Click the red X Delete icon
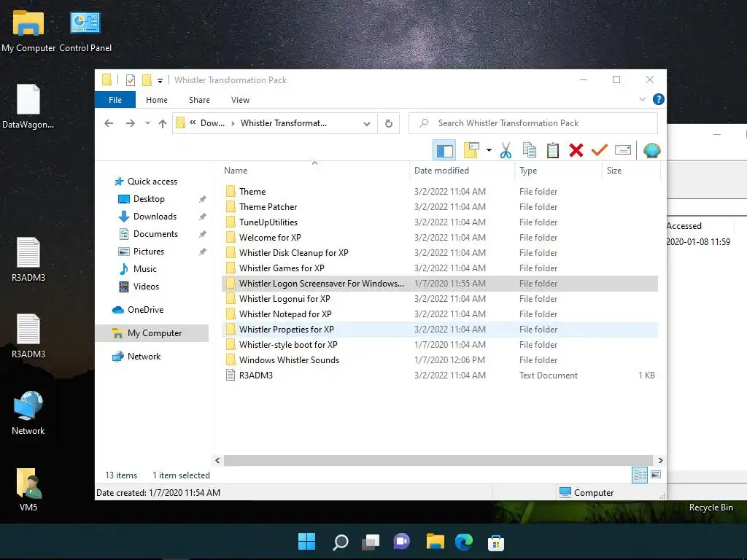 click(576, 150)
